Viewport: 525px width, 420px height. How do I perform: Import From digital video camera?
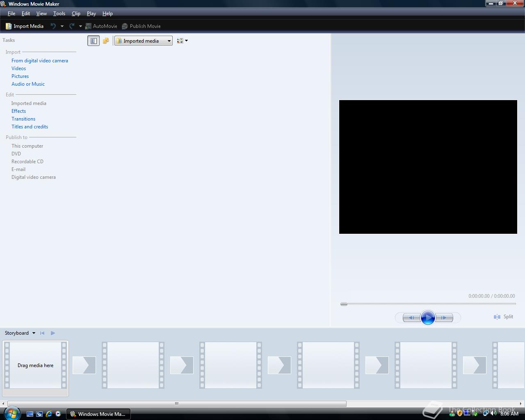pyautogui.click(x=40, y=61)
